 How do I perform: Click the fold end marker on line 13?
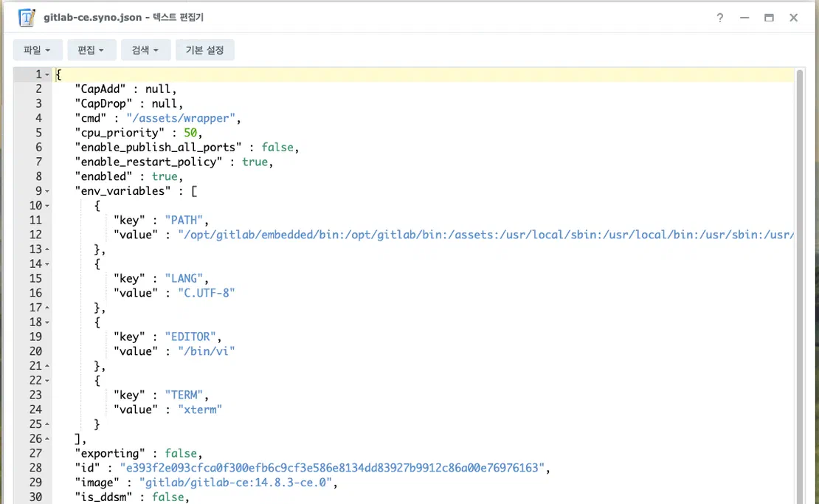pyautogui.click(x=47, y=249)
